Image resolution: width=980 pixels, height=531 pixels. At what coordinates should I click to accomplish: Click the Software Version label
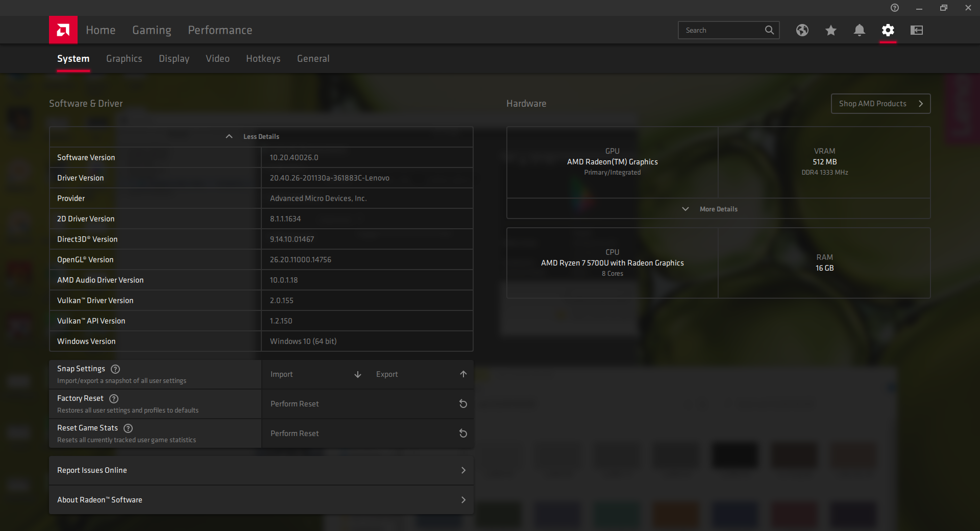86,157
